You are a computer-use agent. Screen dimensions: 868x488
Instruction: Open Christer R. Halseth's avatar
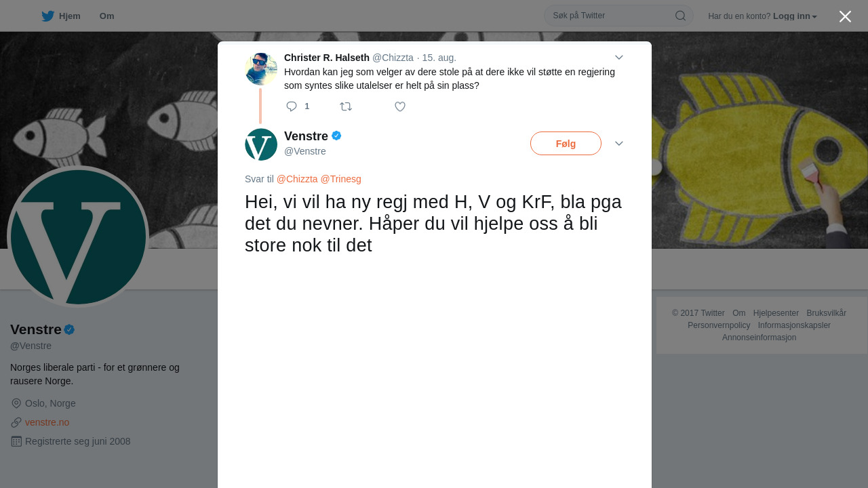click(261, 69)
